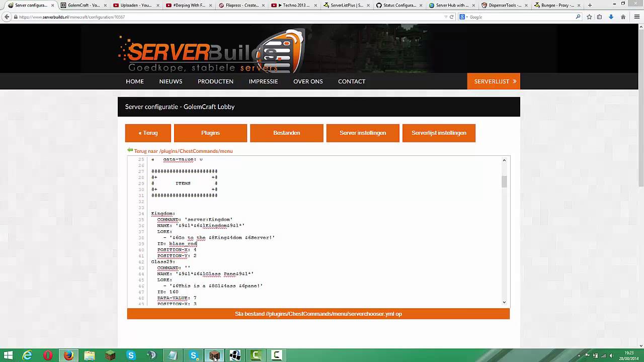The width and height of the screenshot is (644, 362).
Task: Open the downloads arrow icon
Action: point(611,17)
